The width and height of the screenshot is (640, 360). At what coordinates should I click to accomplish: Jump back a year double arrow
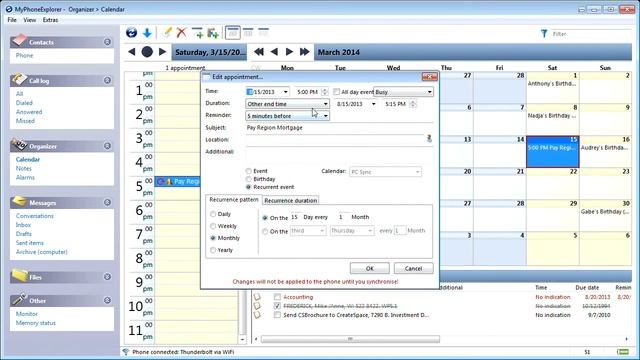(258, 52)
